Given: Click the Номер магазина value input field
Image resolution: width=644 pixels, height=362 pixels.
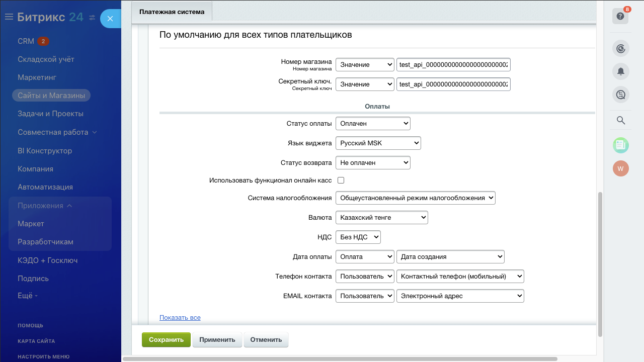Looking at the screenshot, I should coord(453,65).
